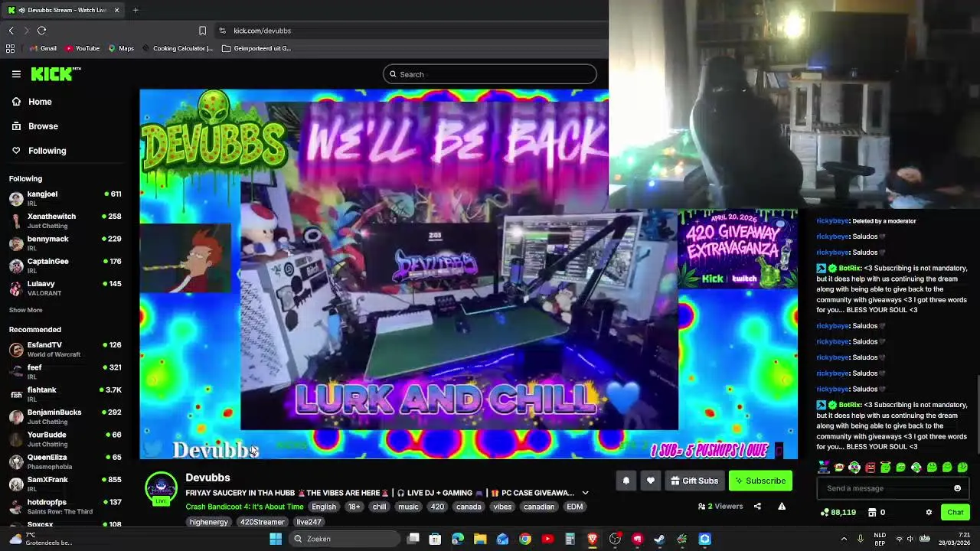The image size is (980, 551).
Task: Go to Home in the sidebar
Action: point(65,102)
